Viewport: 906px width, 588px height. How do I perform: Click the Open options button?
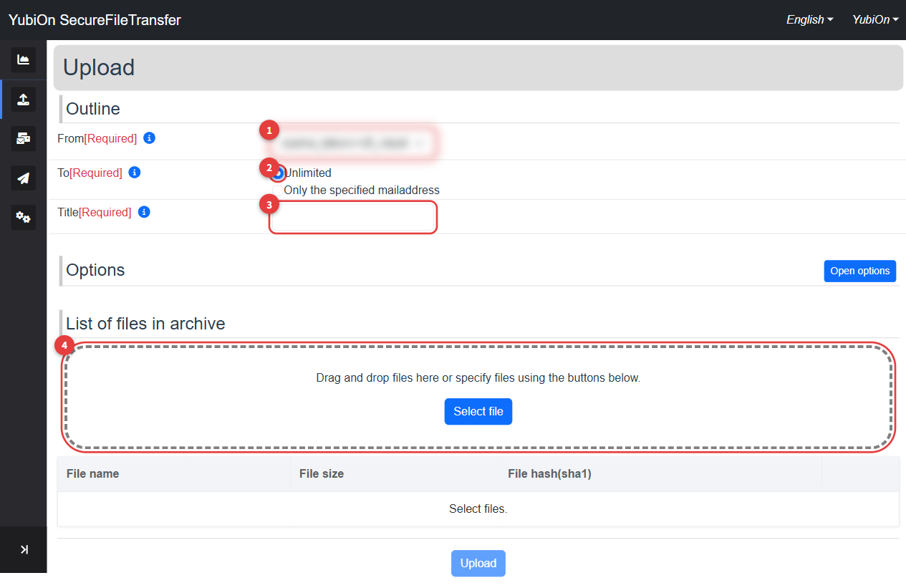point(859,271)
